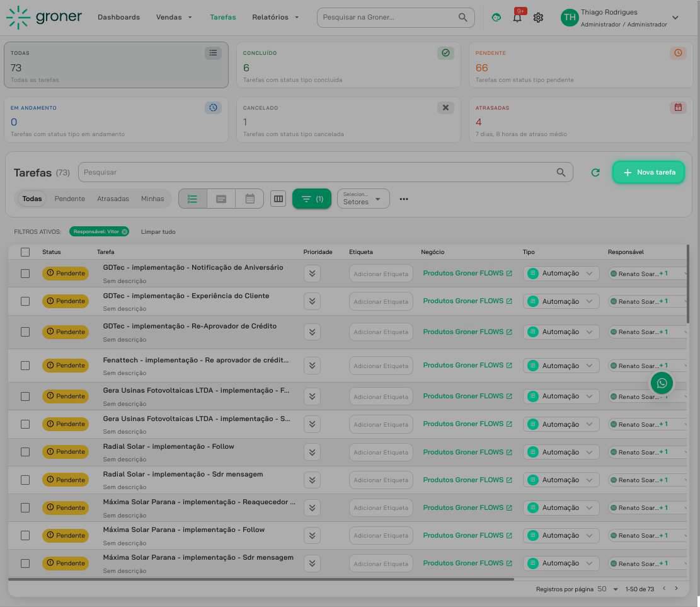
Task: Open Tipo Automação dropdown for Radial Solar Follow
Action: click(x=561, y=452)
